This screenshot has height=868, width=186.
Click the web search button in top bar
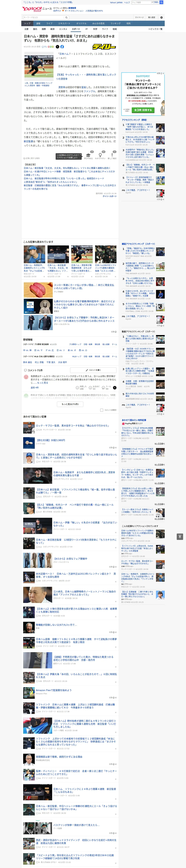[x=161, y=2]
